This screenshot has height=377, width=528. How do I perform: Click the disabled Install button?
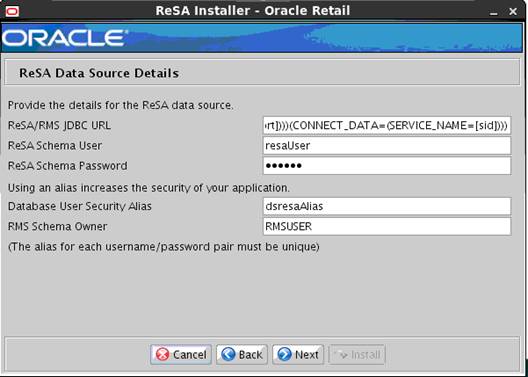coord(357,354)
